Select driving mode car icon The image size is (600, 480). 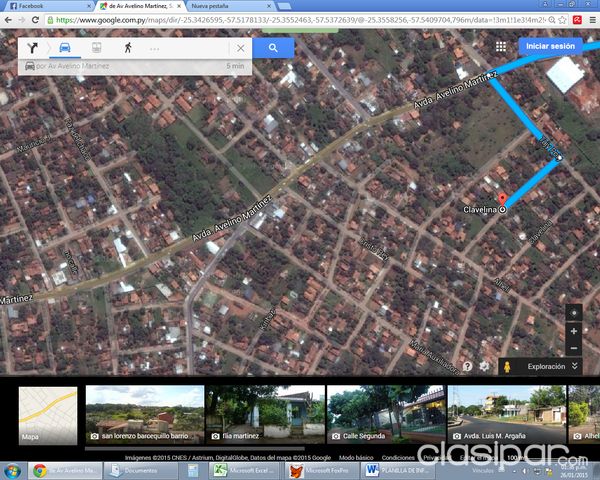(65, 48)
